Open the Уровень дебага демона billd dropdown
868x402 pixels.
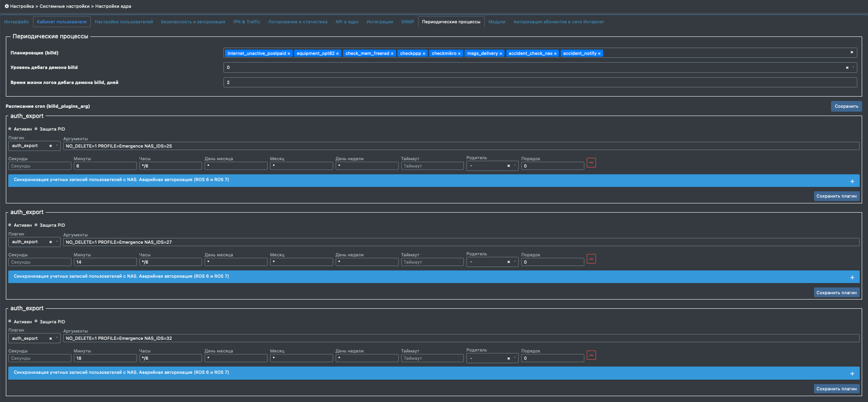click(x=853, y=67)
